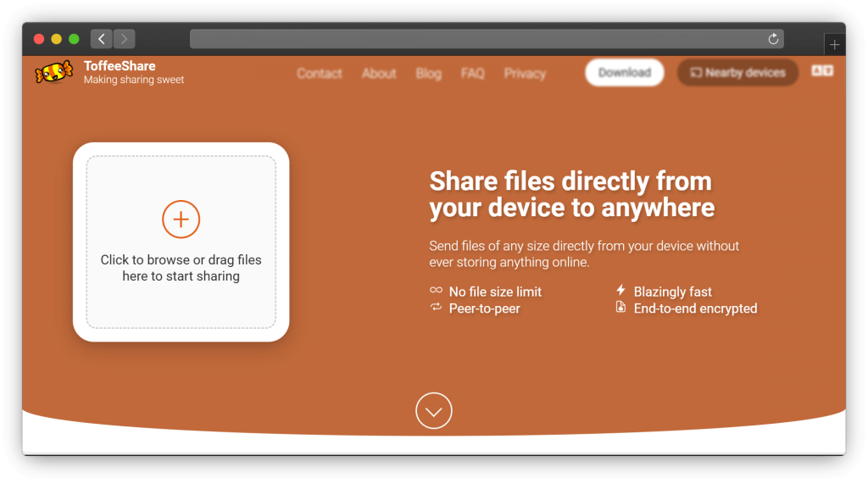Show Nearby devices

737,73
